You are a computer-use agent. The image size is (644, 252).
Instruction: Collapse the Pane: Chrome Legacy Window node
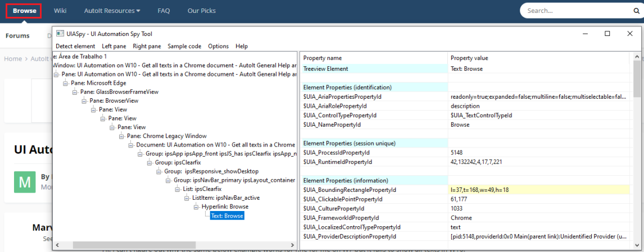tap(121, 136)
